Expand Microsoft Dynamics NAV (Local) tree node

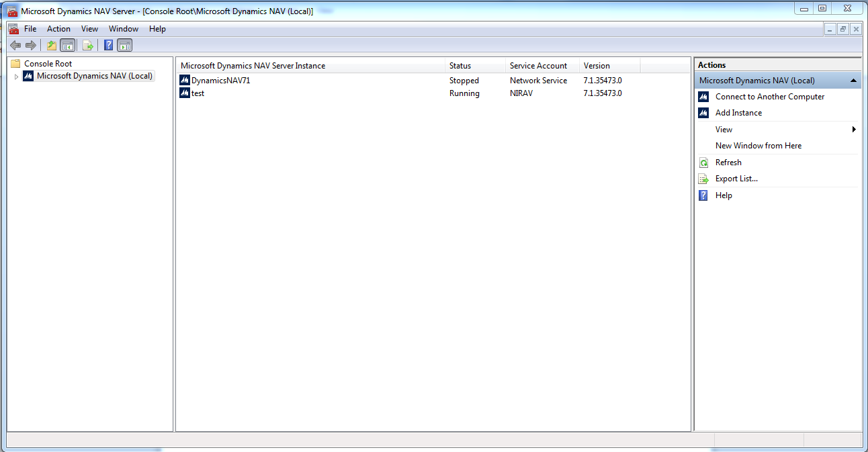(x=16, y=76)
